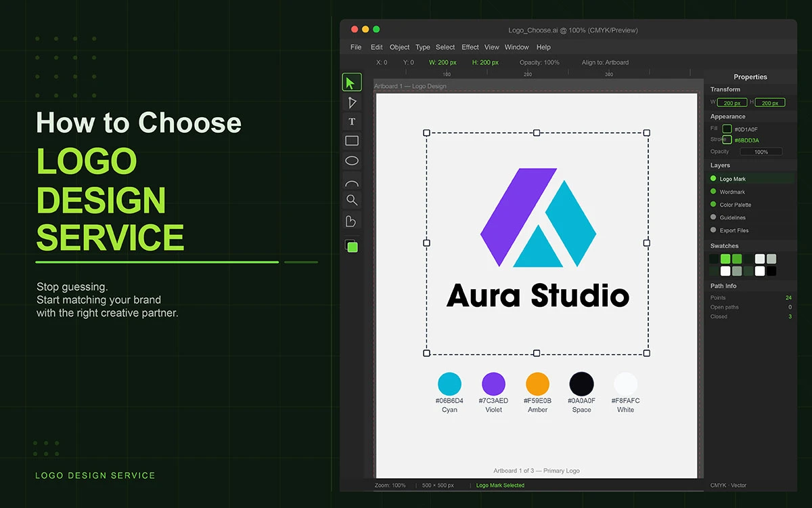Click the Violet color circle on artboard
Screen dimensions: 812x508
coord(493,383)
